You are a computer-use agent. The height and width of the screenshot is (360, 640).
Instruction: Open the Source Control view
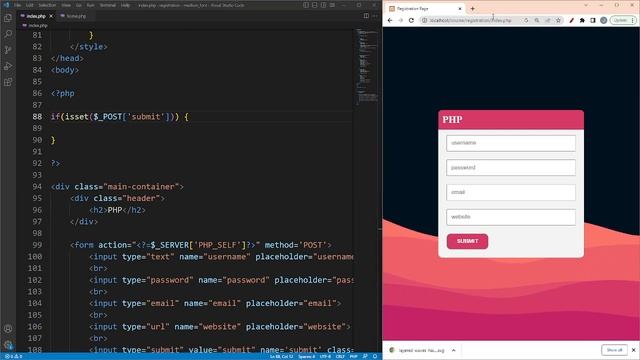(8, 50)
